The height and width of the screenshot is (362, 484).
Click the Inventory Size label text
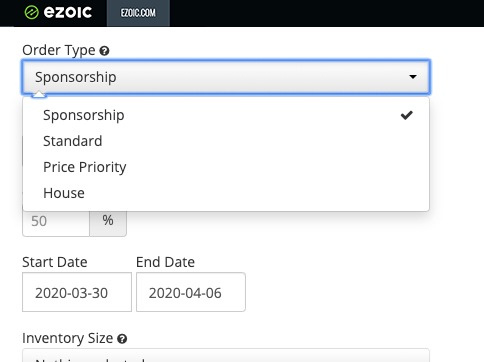click(68, 338)
